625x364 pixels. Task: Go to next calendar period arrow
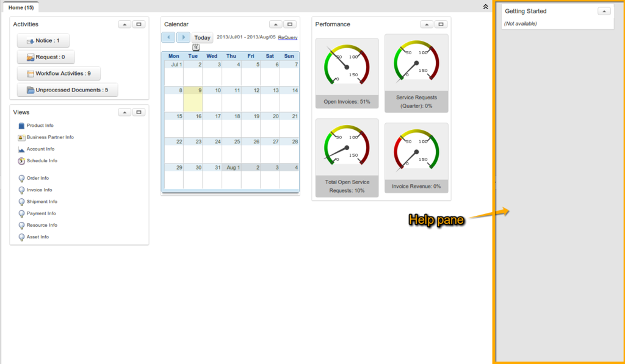(183, 37)
